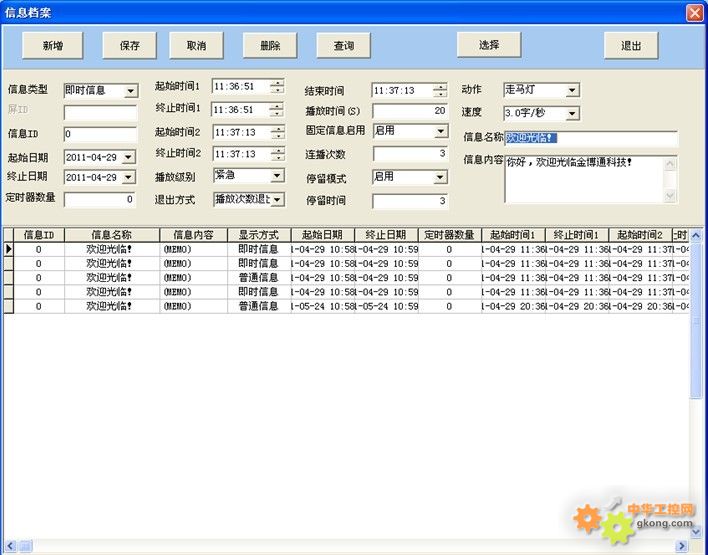Expand the 动作 dropdown showing 走马灯
This screenshot has width=708, height=555.
point(571,90)
